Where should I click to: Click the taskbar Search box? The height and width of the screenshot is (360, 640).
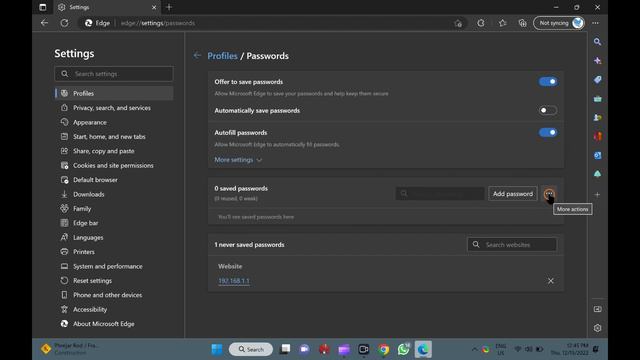pyautogui.click(x=251, y=349)
